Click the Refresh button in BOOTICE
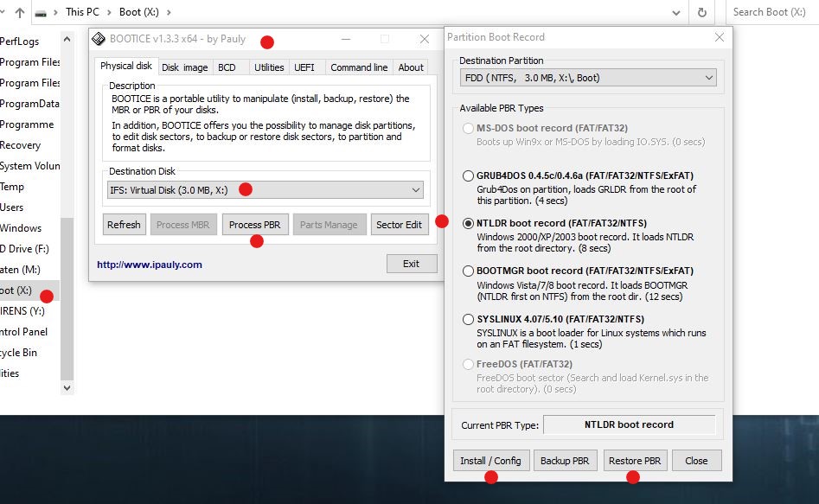Viewport: 819px width, 504px height. (x=124, y=225)
